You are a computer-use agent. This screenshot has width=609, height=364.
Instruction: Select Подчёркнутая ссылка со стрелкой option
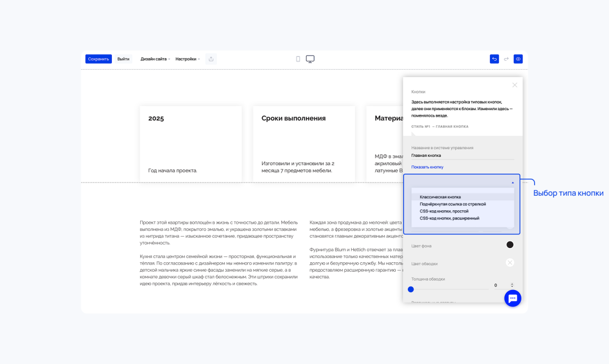463,204
